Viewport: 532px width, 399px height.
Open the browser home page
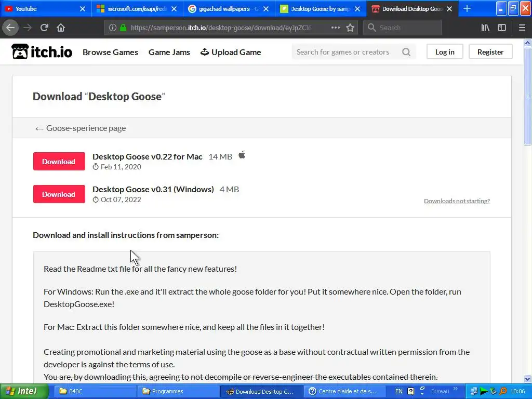pos(61,28)
